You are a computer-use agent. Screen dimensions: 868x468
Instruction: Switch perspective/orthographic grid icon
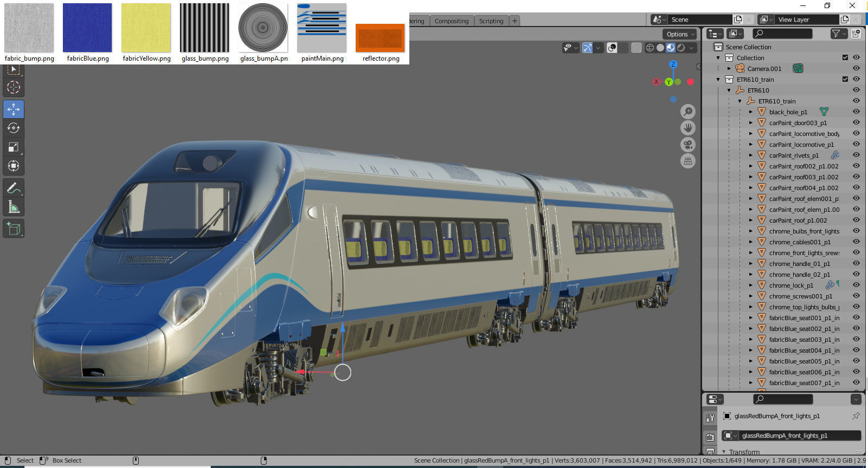coord(688,161)
